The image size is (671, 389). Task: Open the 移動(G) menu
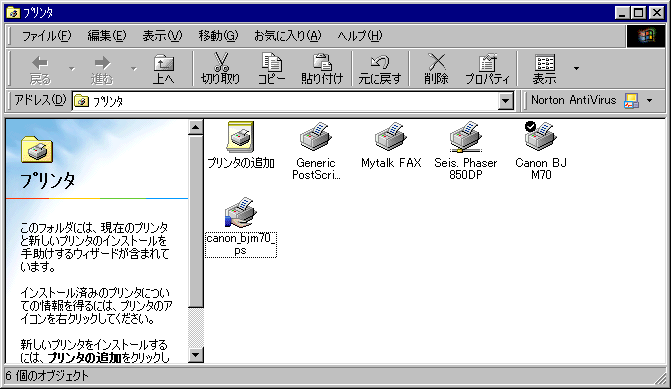coord(218,36)
